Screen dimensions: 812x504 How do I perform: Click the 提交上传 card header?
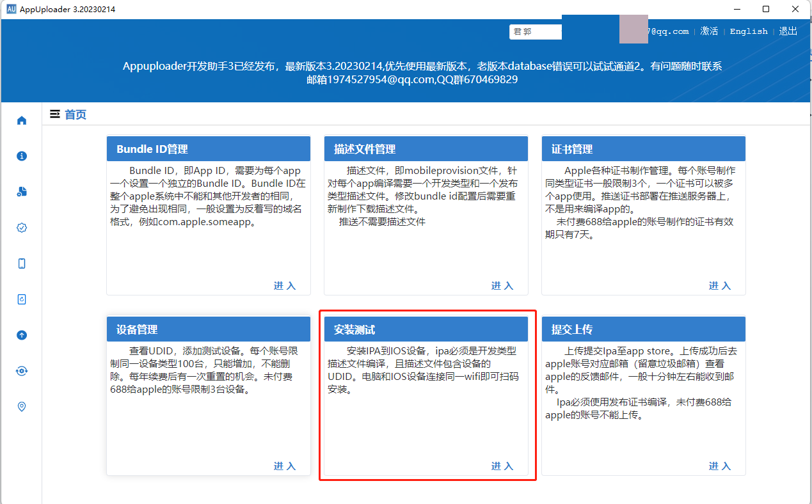click(x=644, y=329)
